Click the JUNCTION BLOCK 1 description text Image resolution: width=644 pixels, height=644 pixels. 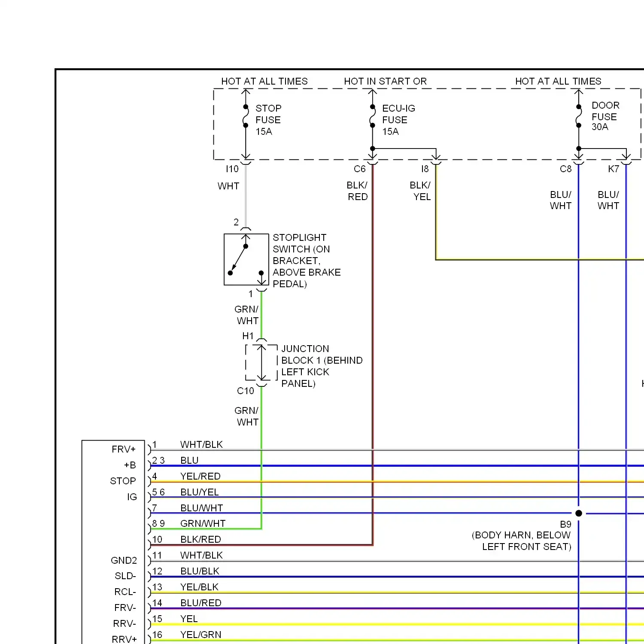click(322, 366)
